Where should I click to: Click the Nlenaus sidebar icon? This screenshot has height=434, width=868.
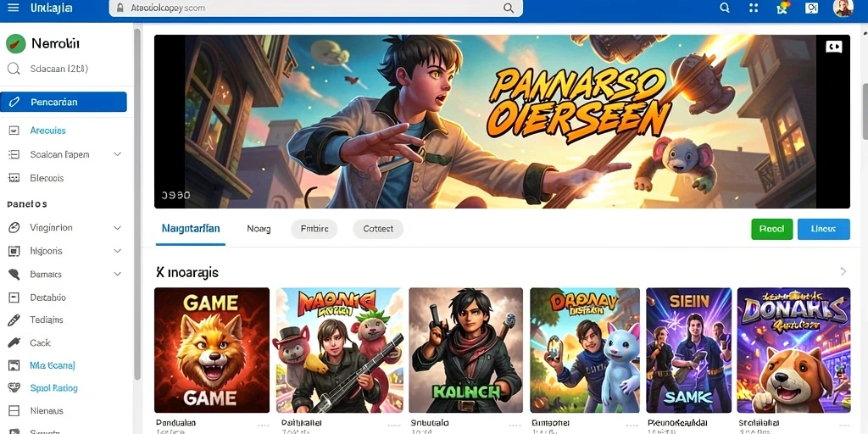pos(14,411)
